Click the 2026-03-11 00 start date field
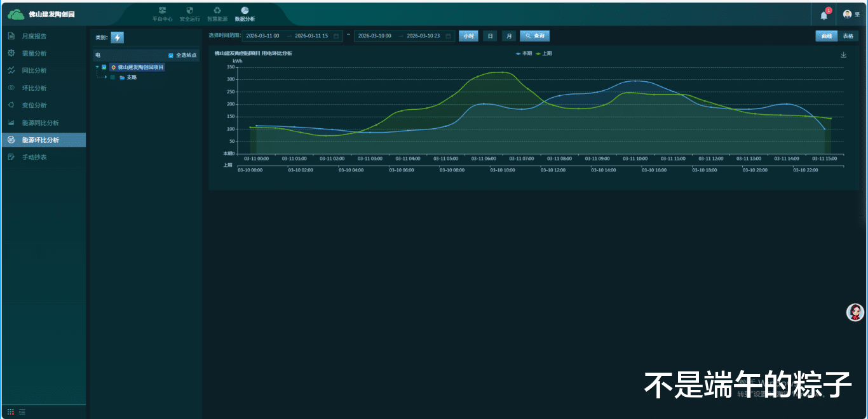The image size is (868, 419). (x=263, y=36)
